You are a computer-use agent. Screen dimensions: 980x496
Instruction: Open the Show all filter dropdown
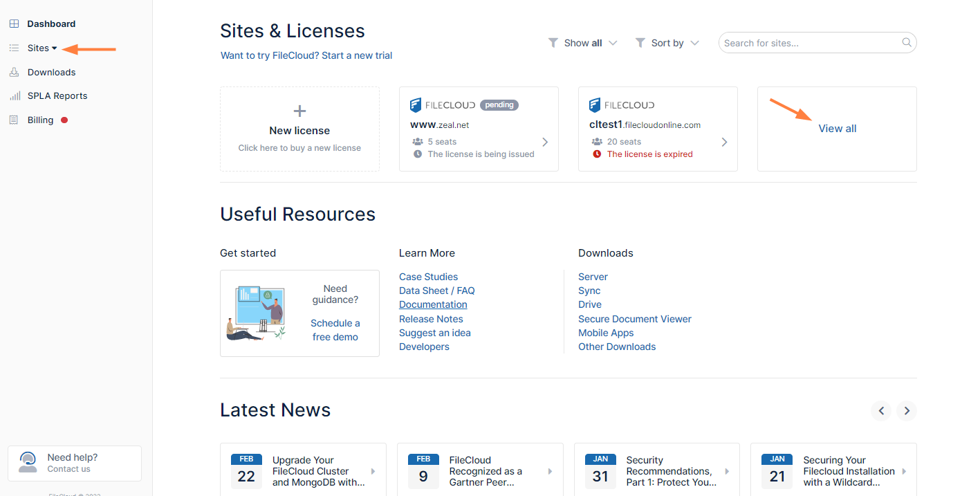coord(583,43)
